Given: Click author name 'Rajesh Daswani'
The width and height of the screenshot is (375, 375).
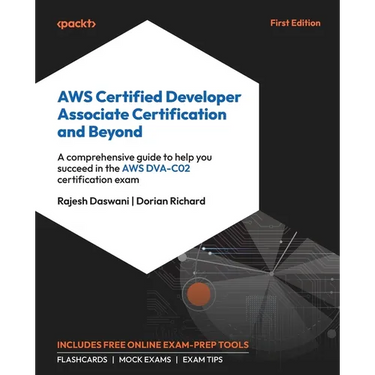Looking at the screenshot, I should [x=93, y=201].
